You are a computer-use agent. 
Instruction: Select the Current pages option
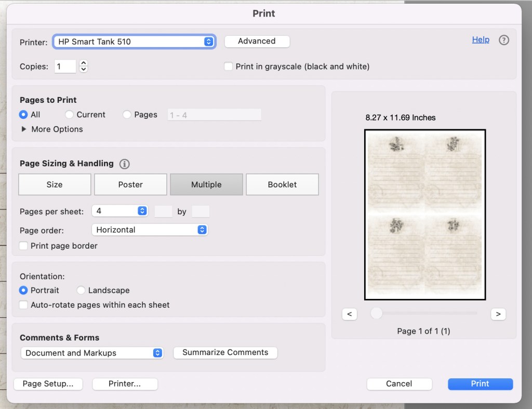pyautogui.click(x=69, y=114)
